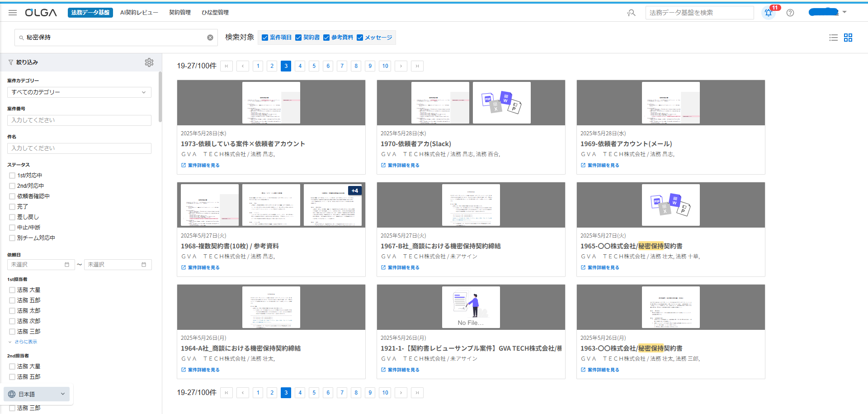
Task: Open the 依頼日 start date calendar icon
Action: [67, 265]
